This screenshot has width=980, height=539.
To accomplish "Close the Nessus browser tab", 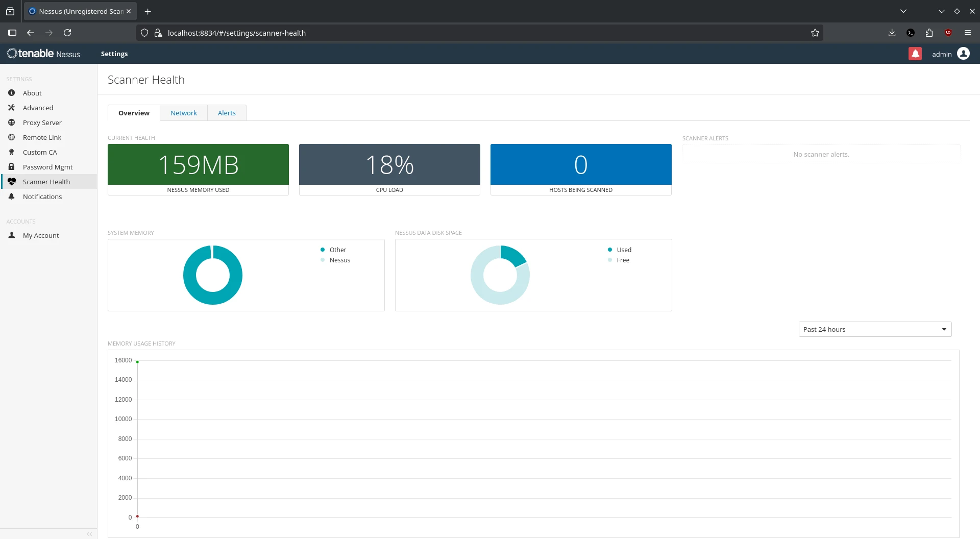I will tap(129, 11).
